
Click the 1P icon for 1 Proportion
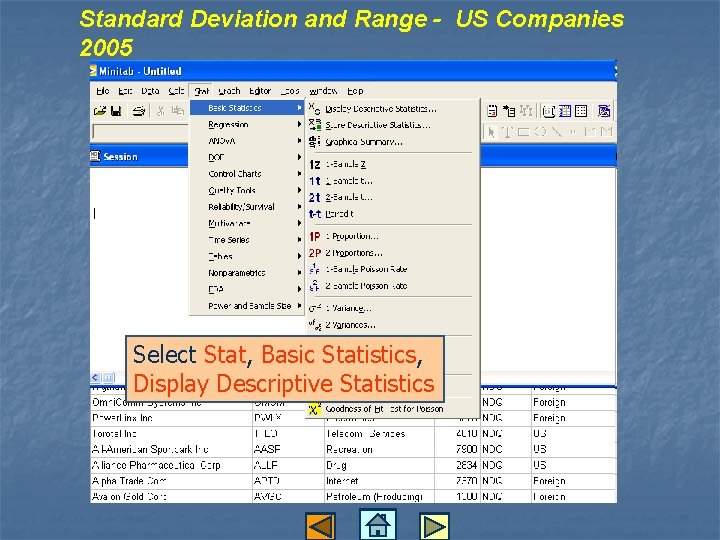[315, 236]
